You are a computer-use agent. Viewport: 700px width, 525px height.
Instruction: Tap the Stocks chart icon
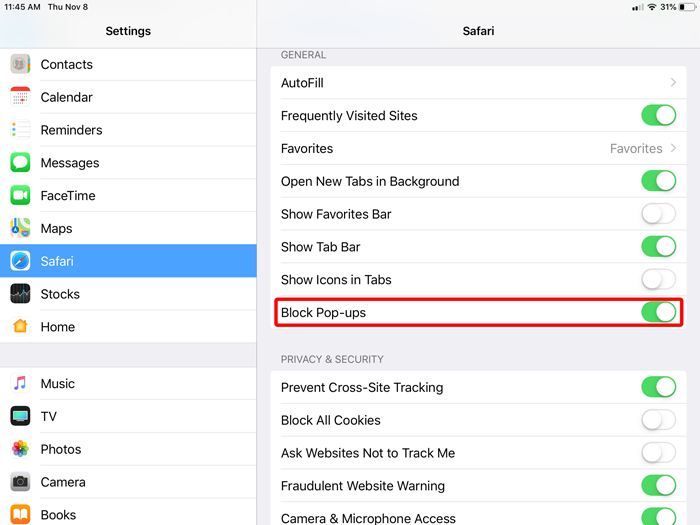pyautogui.click(x=20, y=294)
